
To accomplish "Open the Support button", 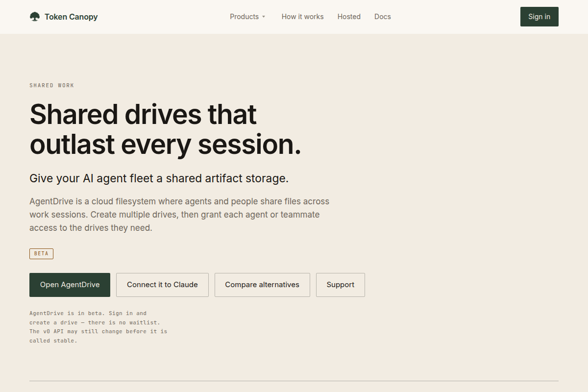I will point(341,285).
